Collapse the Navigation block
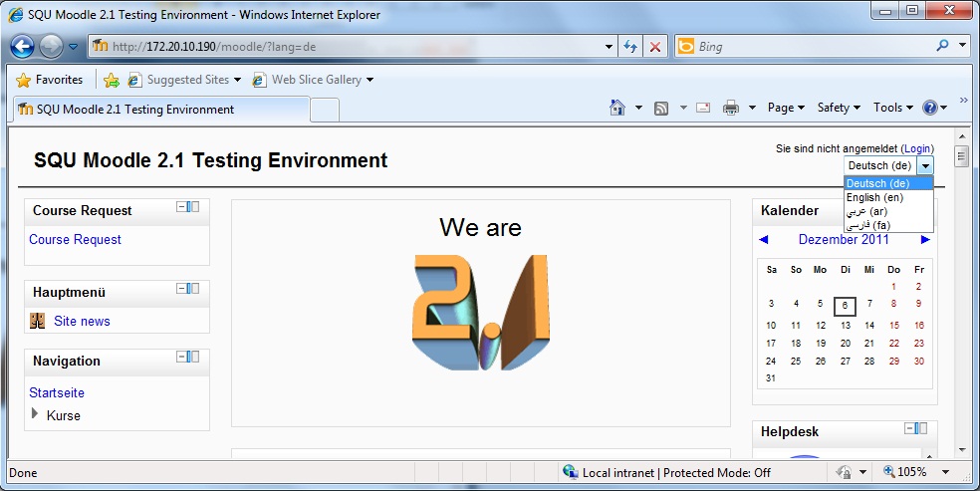Viewport: 980px width, 491px height. click(x=181, y=357)
